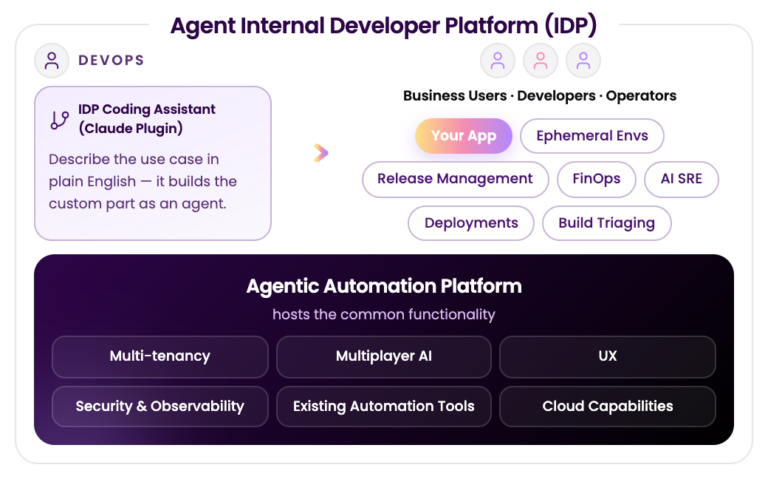Click the DEVOPS label
The image size is (768, 479).
click(x=111, y=61)
